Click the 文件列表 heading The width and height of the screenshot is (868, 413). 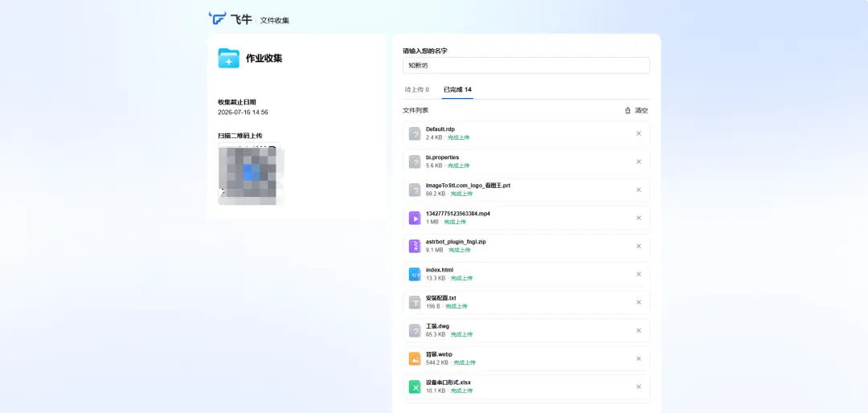tap(416, 110)
